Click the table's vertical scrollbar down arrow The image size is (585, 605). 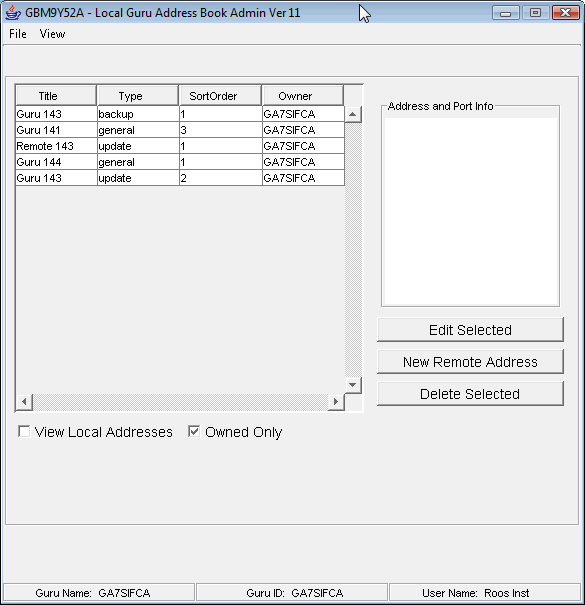coord(352,385)
